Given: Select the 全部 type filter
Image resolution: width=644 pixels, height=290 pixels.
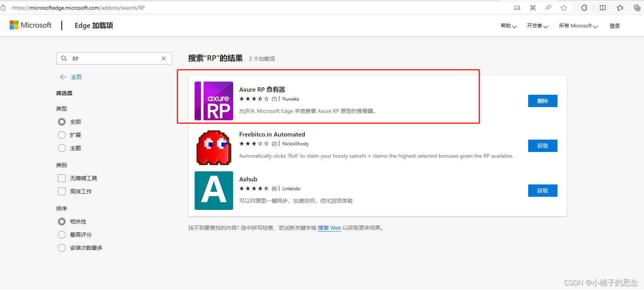Looking at the screenshot, I should click(62, 122).
